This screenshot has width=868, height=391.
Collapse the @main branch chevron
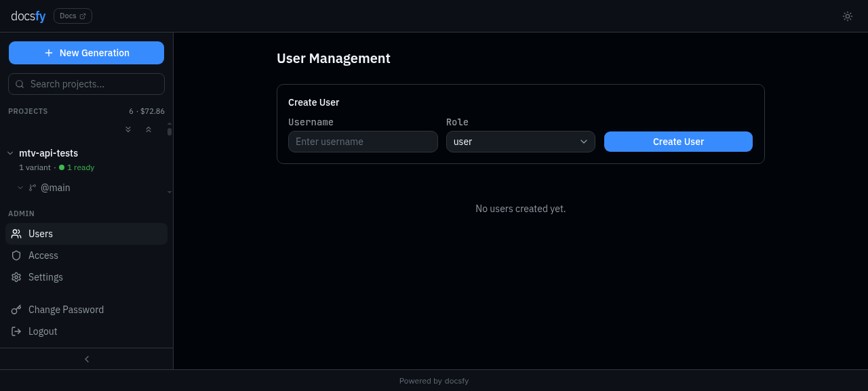(20, 188)
